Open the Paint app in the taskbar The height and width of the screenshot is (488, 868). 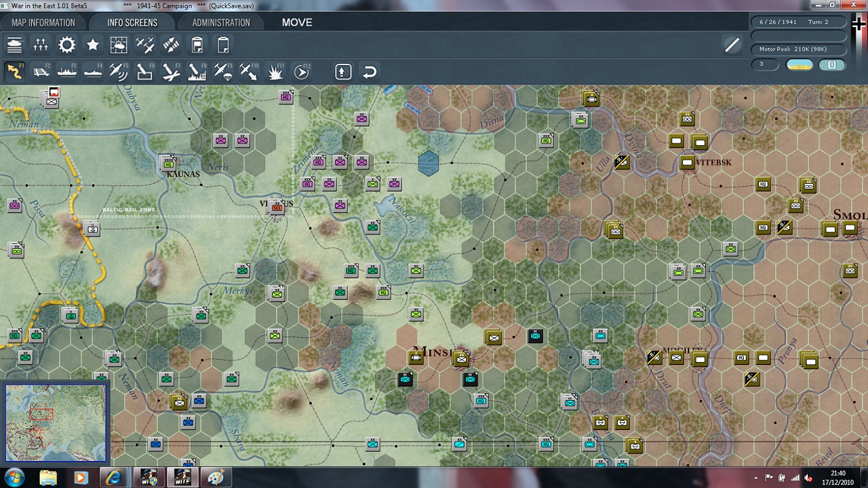216,477
